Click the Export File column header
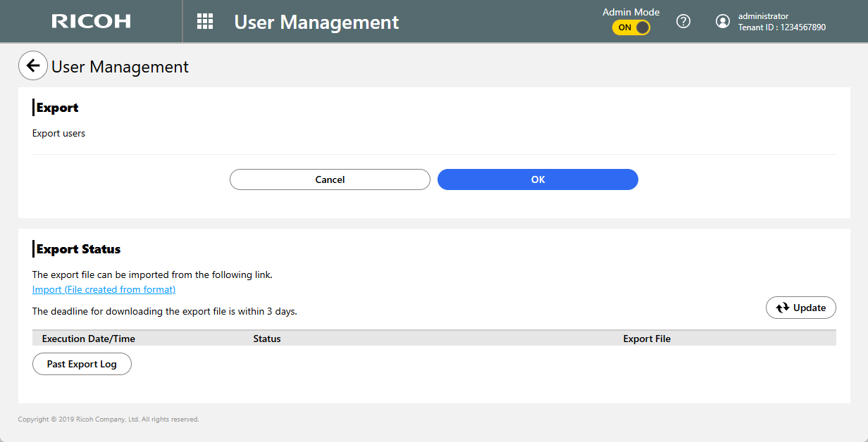 coord(647,339)
